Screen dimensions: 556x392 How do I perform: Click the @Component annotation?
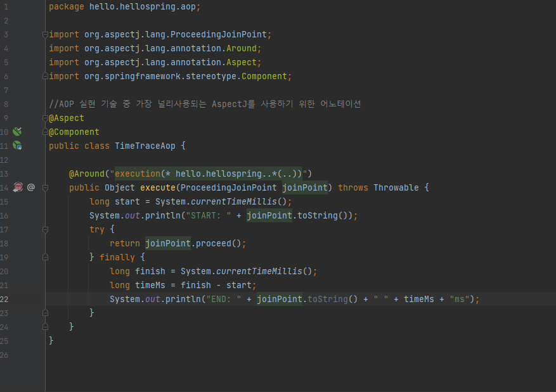click(x=74, y=132)
